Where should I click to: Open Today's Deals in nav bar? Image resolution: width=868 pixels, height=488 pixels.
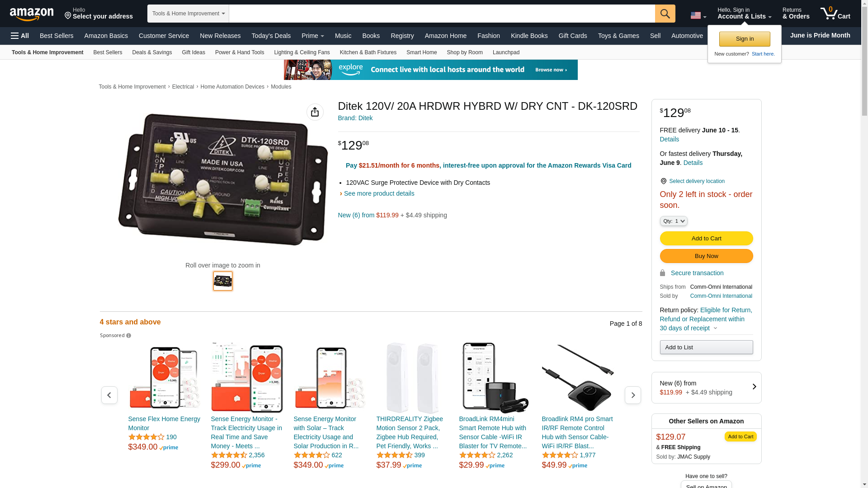click(x=271, y=36)
